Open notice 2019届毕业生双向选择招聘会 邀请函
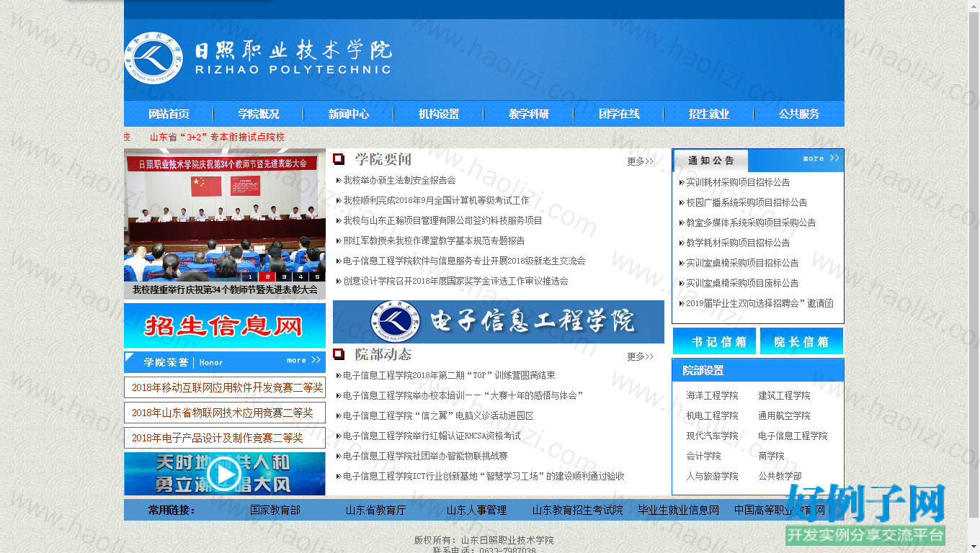 click(x=759, y=303)
